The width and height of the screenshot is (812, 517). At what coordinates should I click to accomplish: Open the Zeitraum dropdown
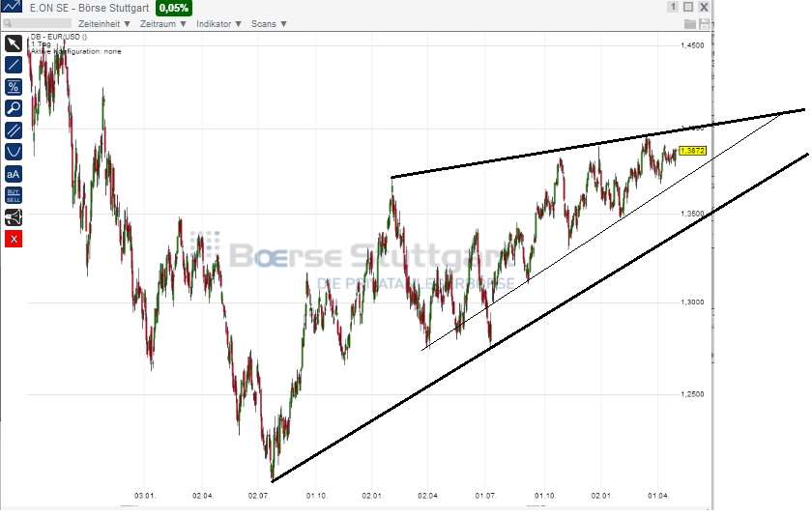(x=163, y=24)
